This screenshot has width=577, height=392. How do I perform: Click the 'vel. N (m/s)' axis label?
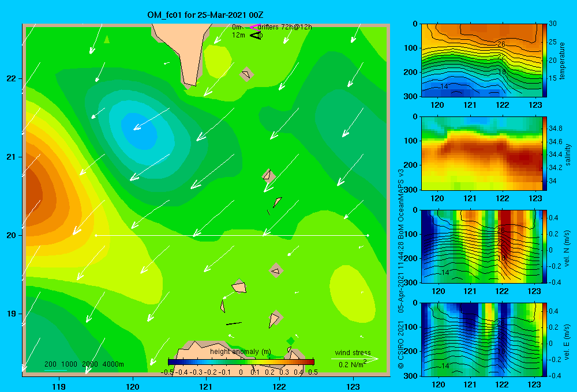tap(567, 248)
